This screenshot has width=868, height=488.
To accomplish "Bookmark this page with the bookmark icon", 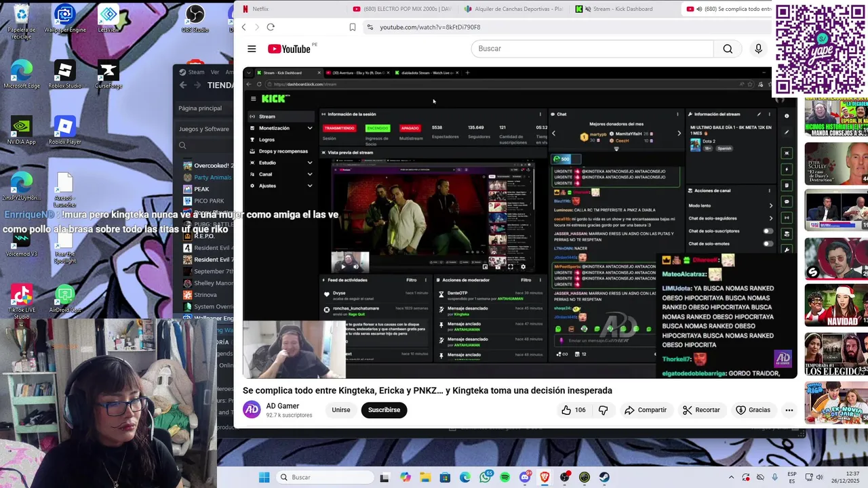I will [x=353, y=27].
